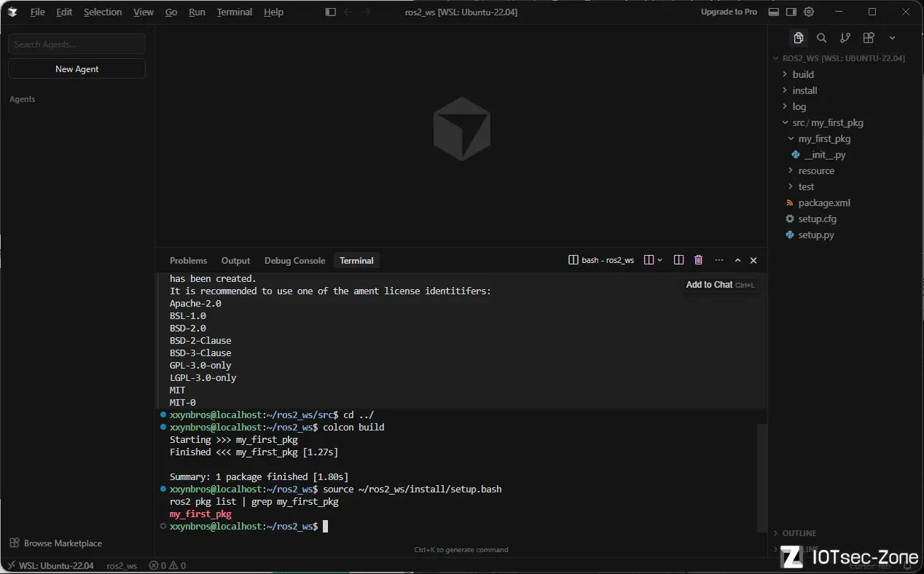This screenshot has height=574, width=924.
Task: Select the Terminal tab
Action: [356, 261]
